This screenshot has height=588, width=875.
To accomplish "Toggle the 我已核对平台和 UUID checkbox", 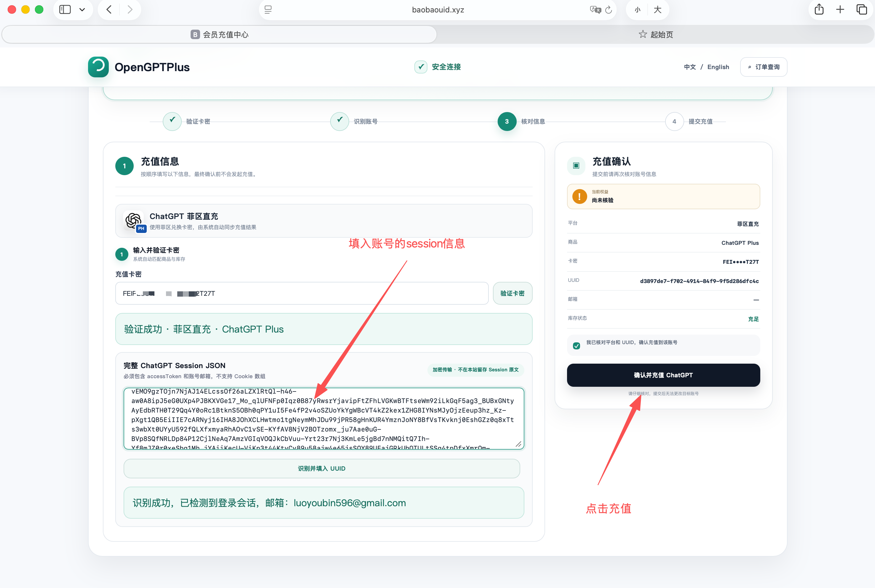I will pos(577,345).
